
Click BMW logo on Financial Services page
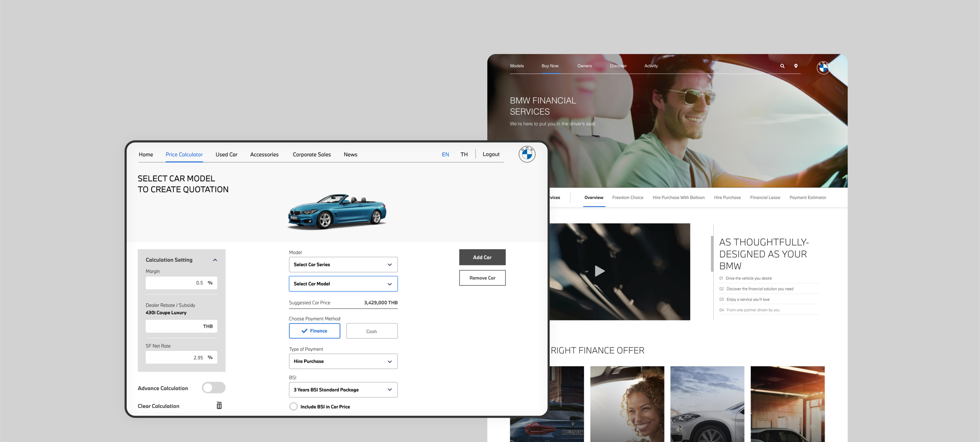pos(823,68)
